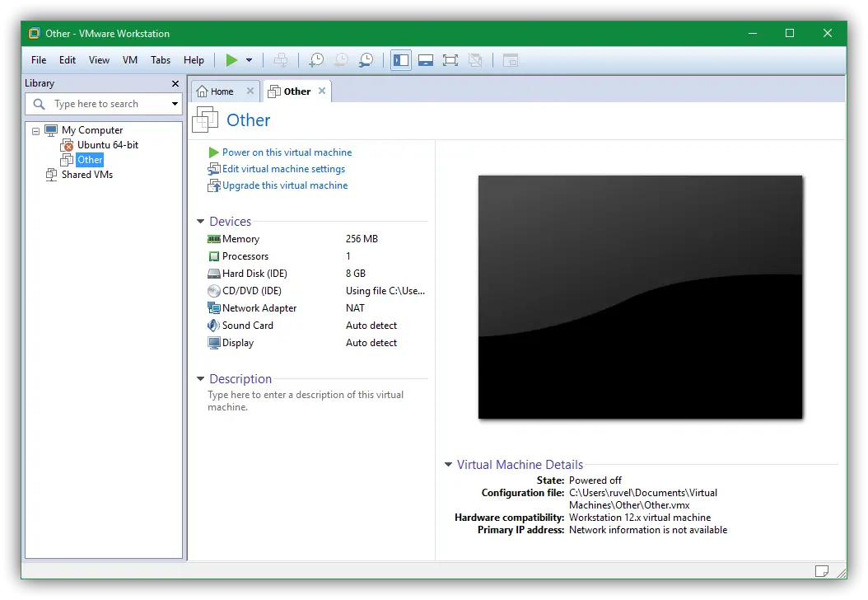Select Shared VMs in the library tree
Image resolution: width=868 pixels, height=600 pixels.
click(x=86, y=175)
